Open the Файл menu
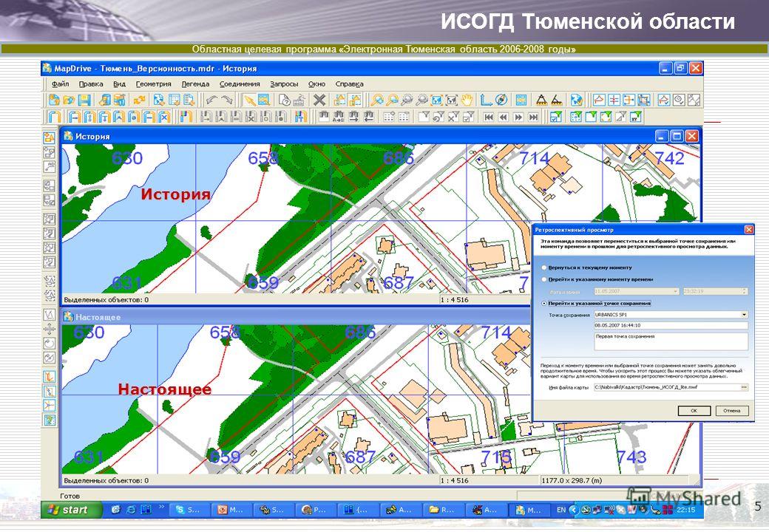This screenshot has width=769, height=532. (x=60, y=83)
